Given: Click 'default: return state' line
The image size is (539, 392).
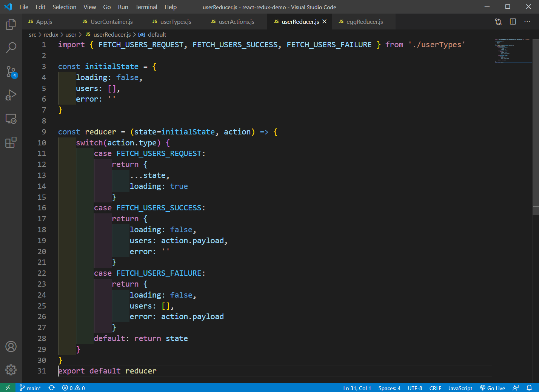Looking at the screenshot, I should point(141,338).
